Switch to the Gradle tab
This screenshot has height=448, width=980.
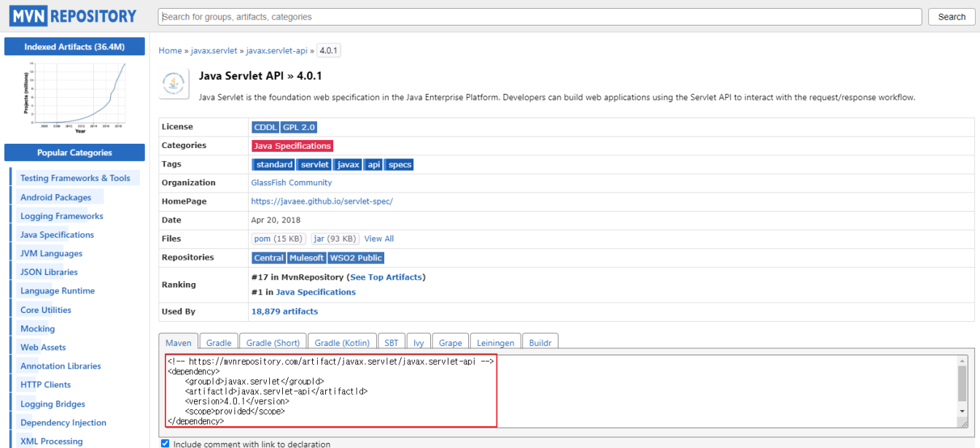(219, 342)
